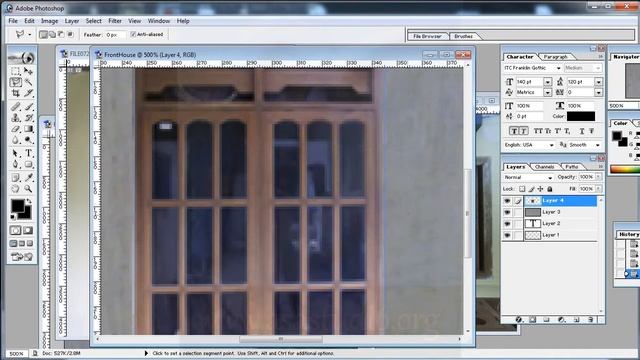Image resolution: width=640 pixels, height=360 pixels.
Task: Switch to the Paragraph tab
Action: 555,57
